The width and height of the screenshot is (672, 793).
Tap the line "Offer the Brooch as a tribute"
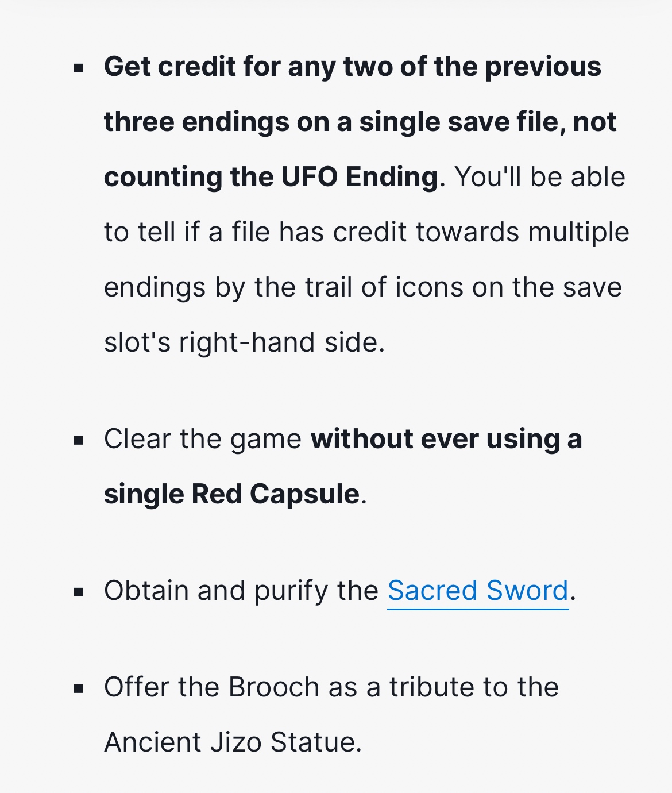coord(331,687)
